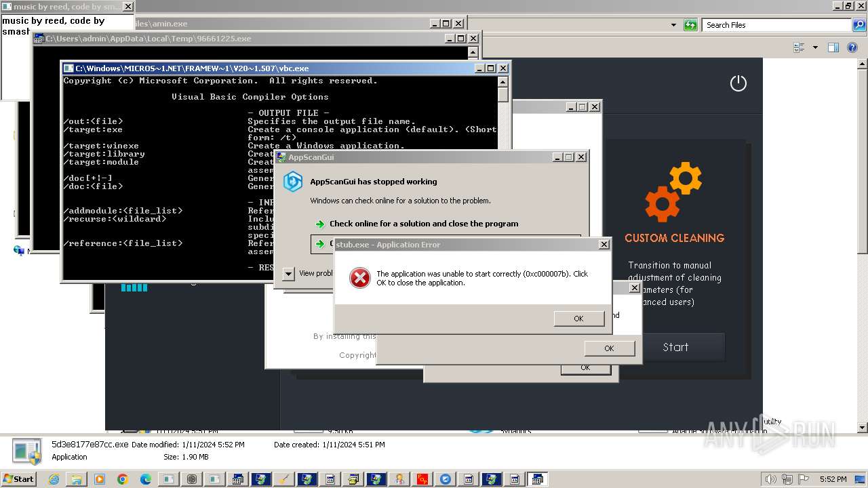This screenshot has height=488, width=868.
Task: Click the vbc.exe console title bar icon
Action: pos(68,68)
